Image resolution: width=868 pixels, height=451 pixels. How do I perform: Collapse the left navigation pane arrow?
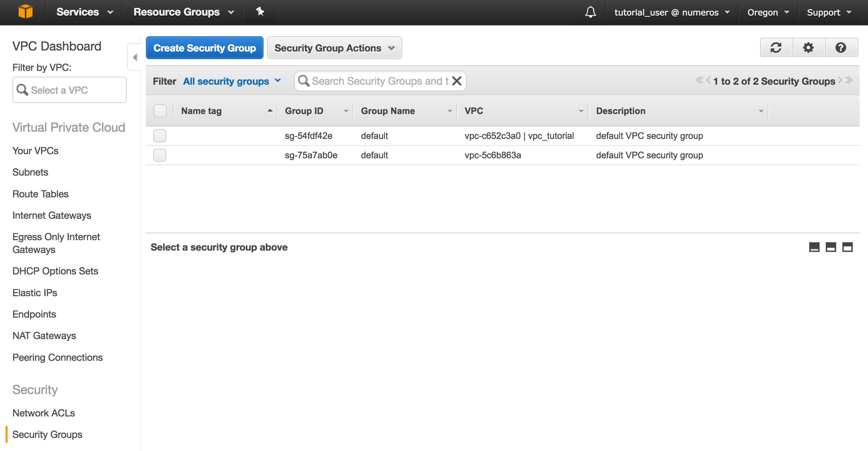coord(135,57)
